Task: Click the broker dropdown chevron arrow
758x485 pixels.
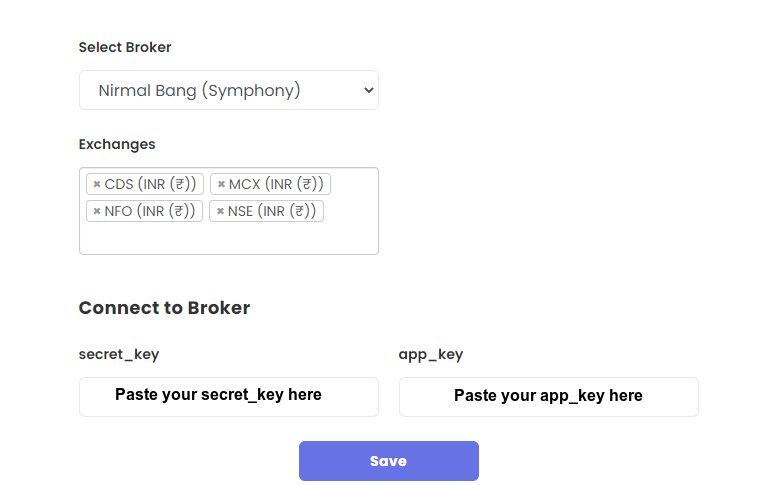Action: (x=369, y=90)
